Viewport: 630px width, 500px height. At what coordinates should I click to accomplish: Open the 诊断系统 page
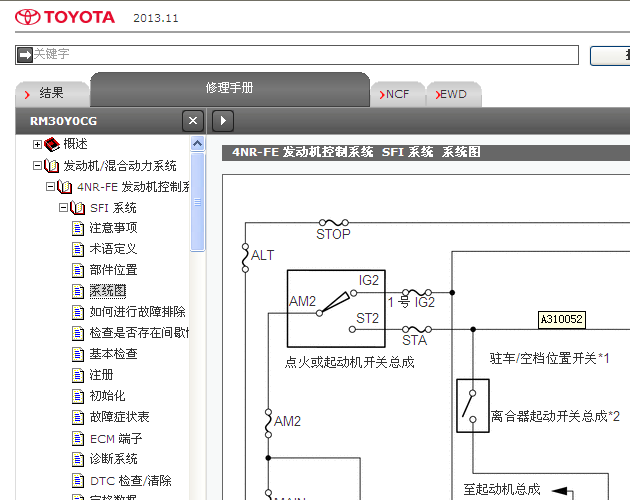[x=113, y=459]
